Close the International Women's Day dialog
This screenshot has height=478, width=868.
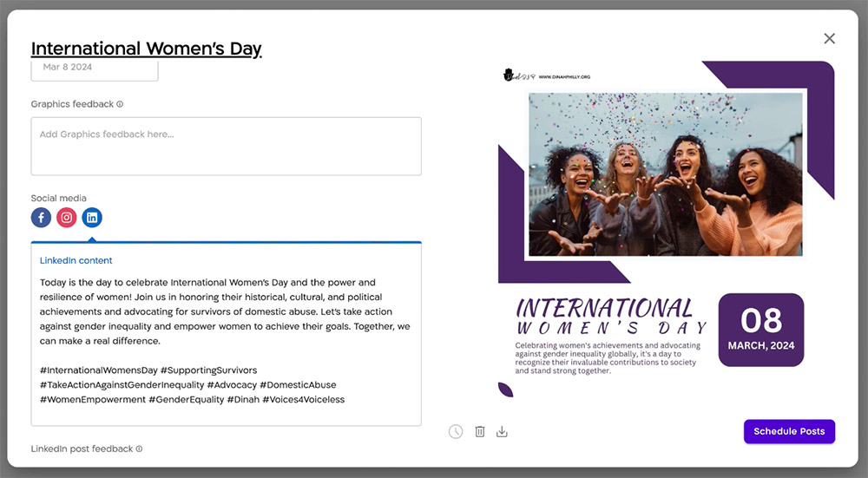tap(829, 38)
